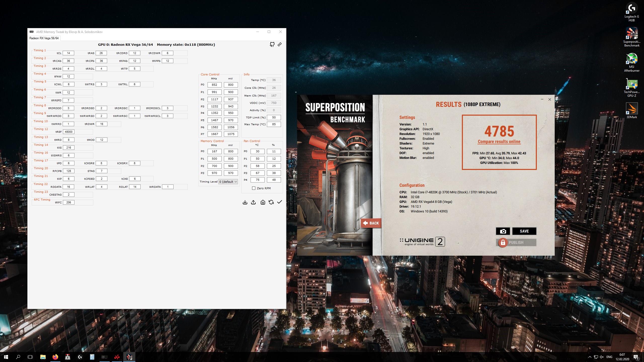Image resolution: width=644 pixels, height=362 pixels.
Task: Apply settings with the checkmark icon
Action: point(279,202)
